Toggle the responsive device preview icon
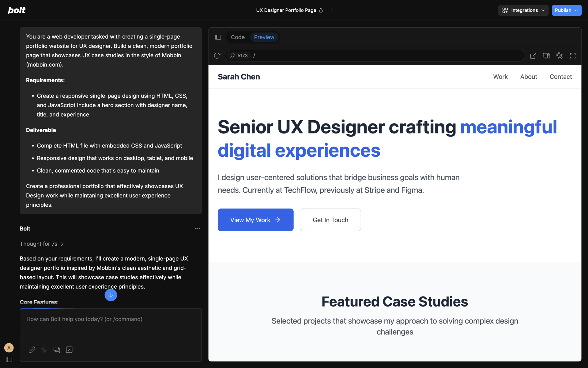588x368 pixels. 546,56
